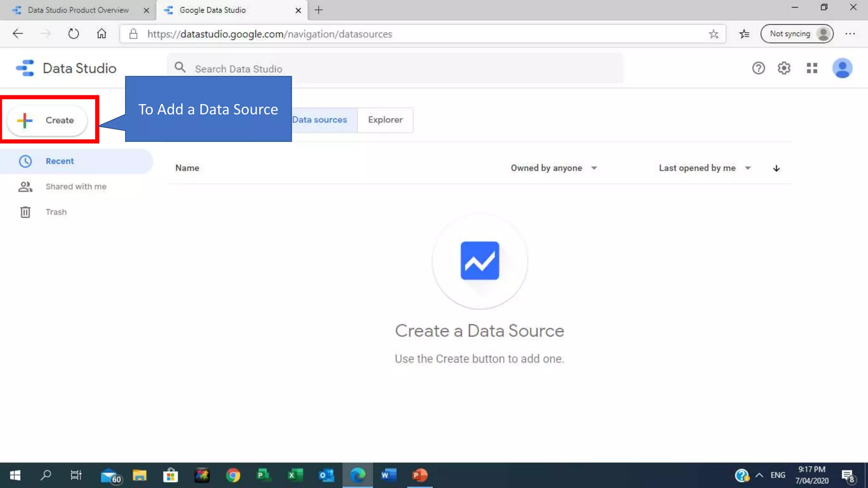Toggle sort direction arrow

click(x=776, y=168)
